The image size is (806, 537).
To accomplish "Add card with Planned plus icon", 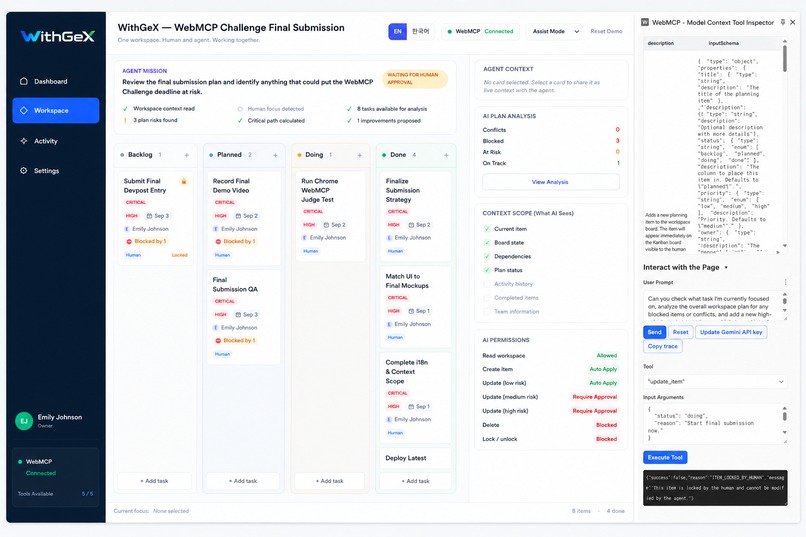I will [276, 155].
